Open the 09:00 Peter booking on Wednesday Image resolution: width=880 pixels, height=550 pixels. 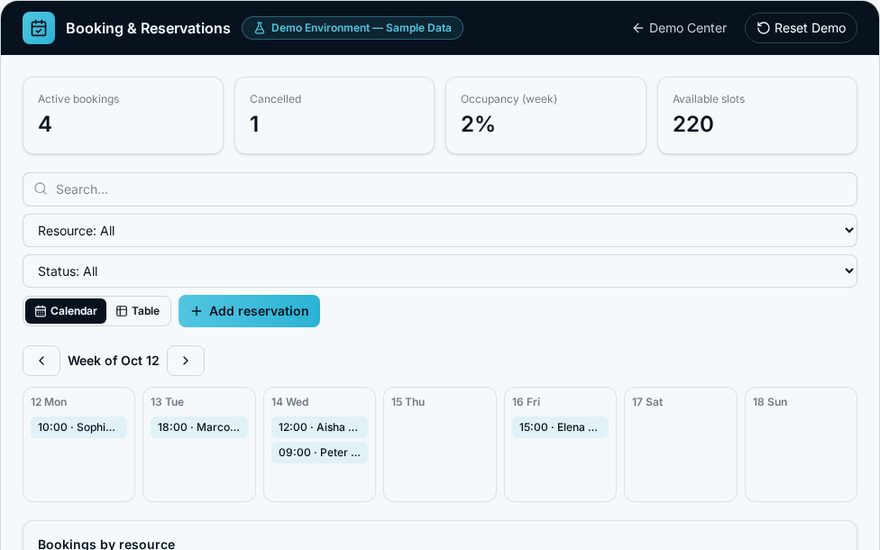319,452
